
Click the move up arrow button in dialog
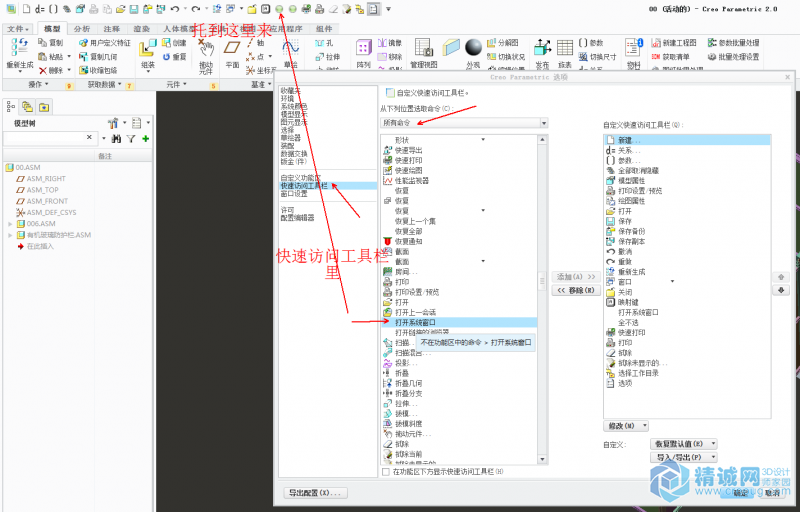pos(781,277)
